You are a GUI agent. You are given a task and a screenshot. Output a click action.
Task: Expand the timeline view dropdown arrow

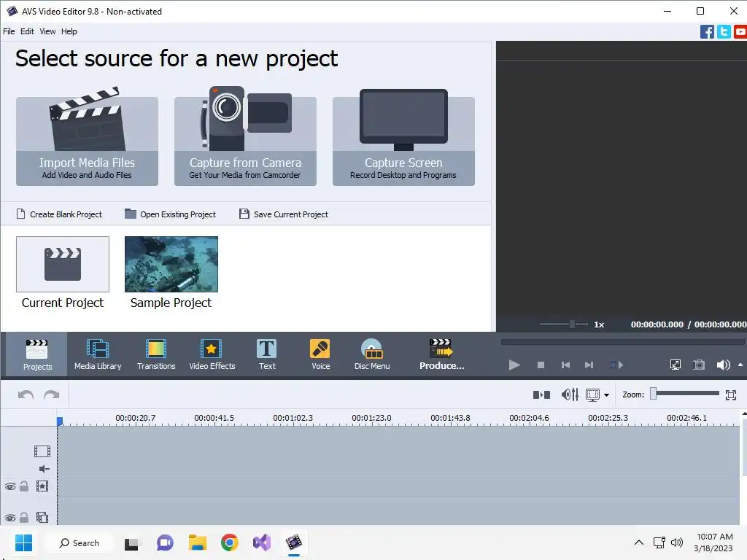click(606, 395)
